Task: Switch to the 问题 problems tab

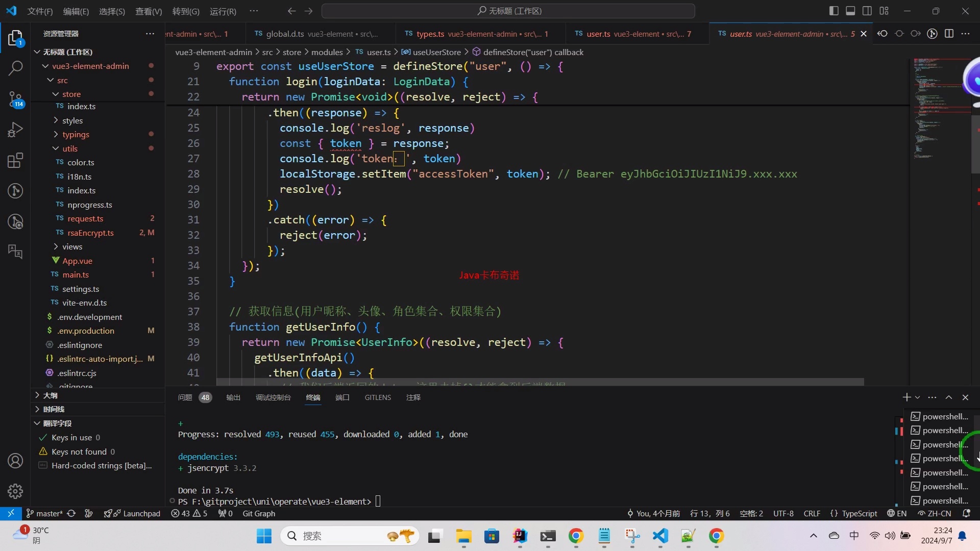Action: [x=185, y=397]
